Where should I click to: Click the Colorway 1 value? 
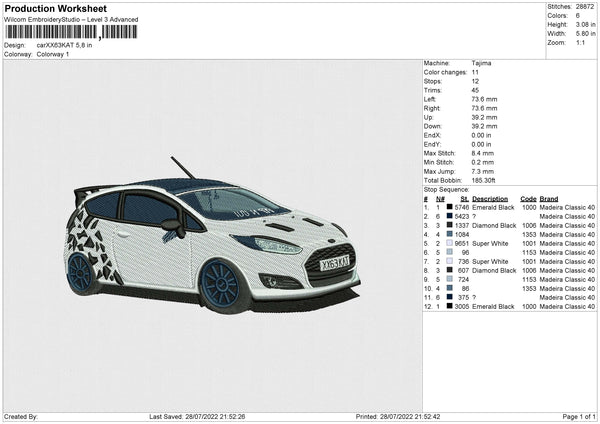coord(53,54)
